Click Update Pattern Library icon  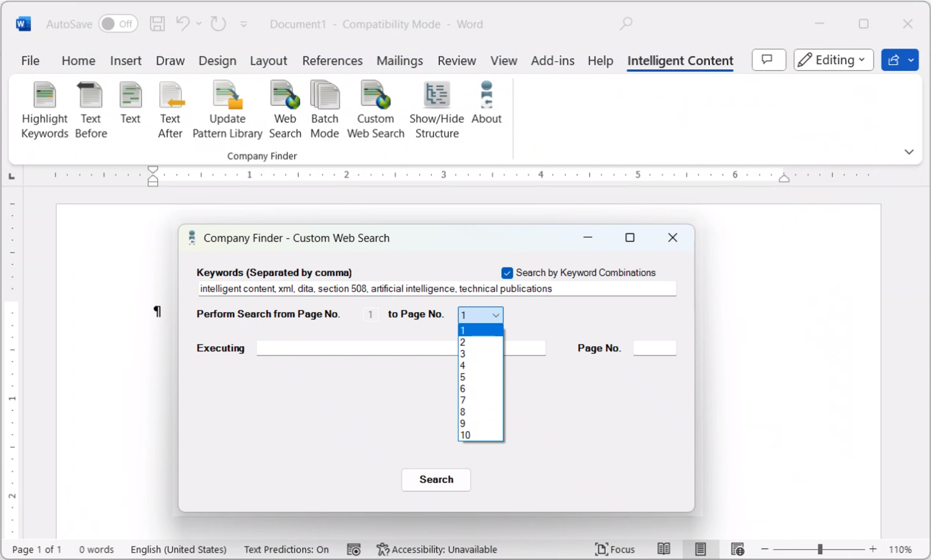tap(227, 110)
